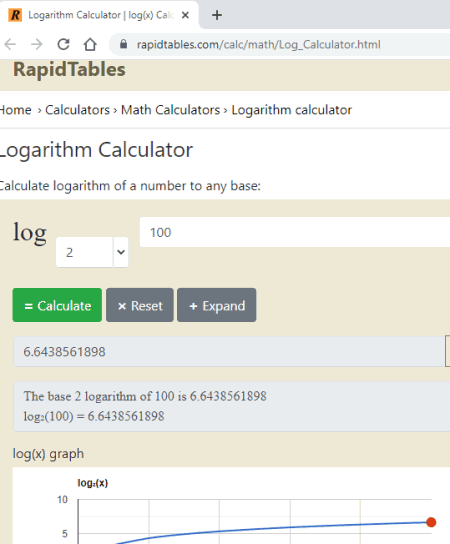Viewport: 450px width, 544px height.
Task: Click the text 'The base 2 logarithm of 100 is 6.6438561898'
Action: coord(145,396)
